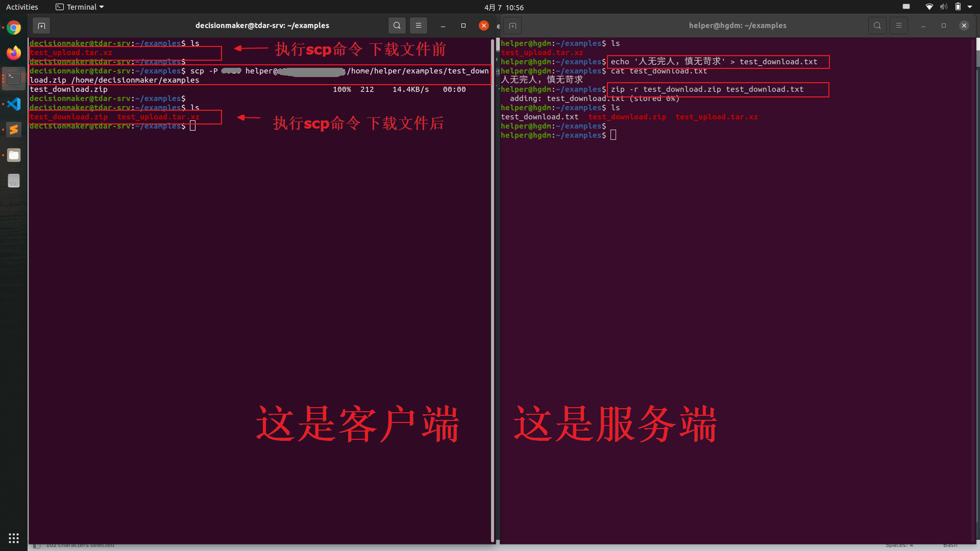
Task: Open new tab in helper terminal
Action: 512,26
